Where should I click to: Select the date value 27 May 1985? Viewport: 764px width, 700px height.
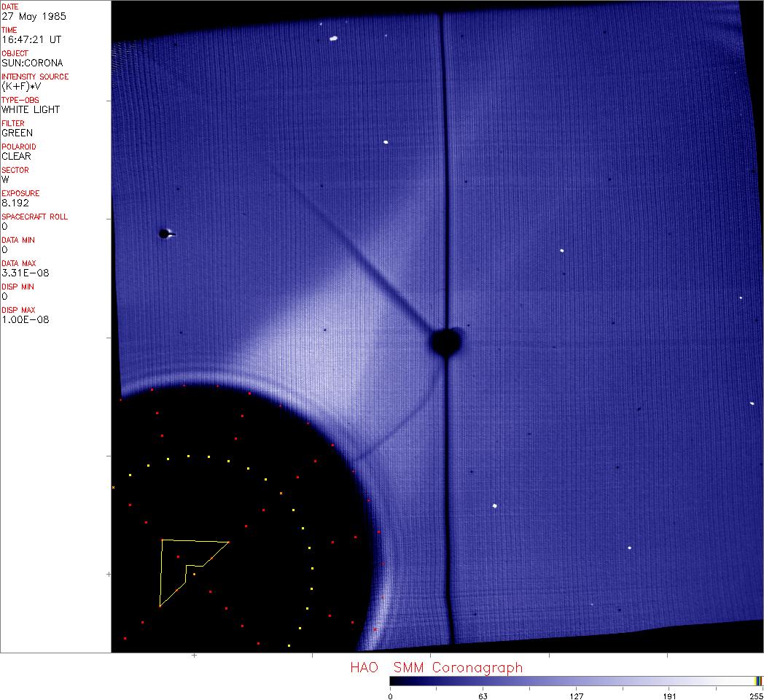coord(31,16)
